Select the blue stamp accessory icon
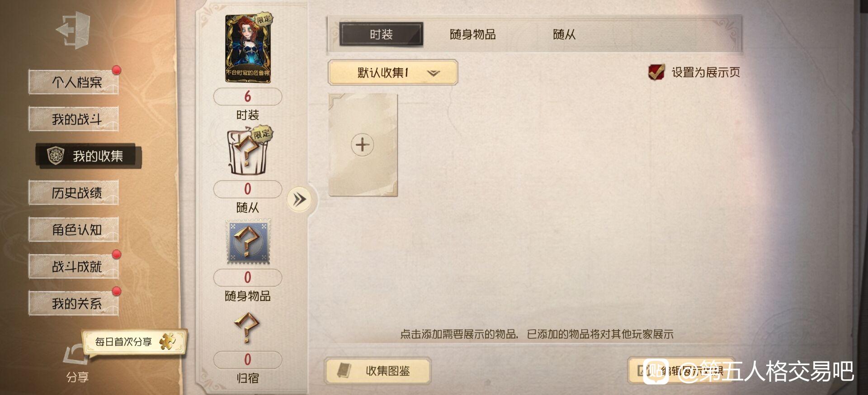 coord(248,242)
